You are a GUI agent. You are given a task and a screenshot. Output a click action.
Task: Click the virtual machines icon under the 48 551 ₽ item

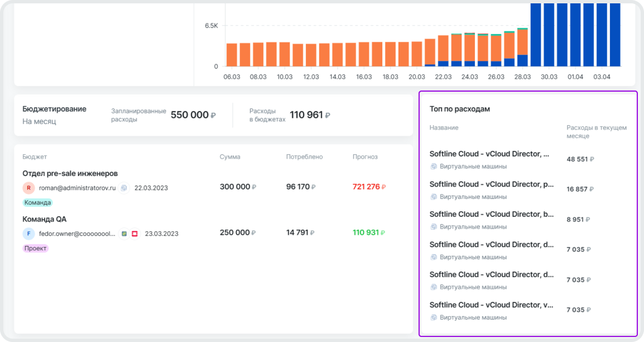click(434, 167)
